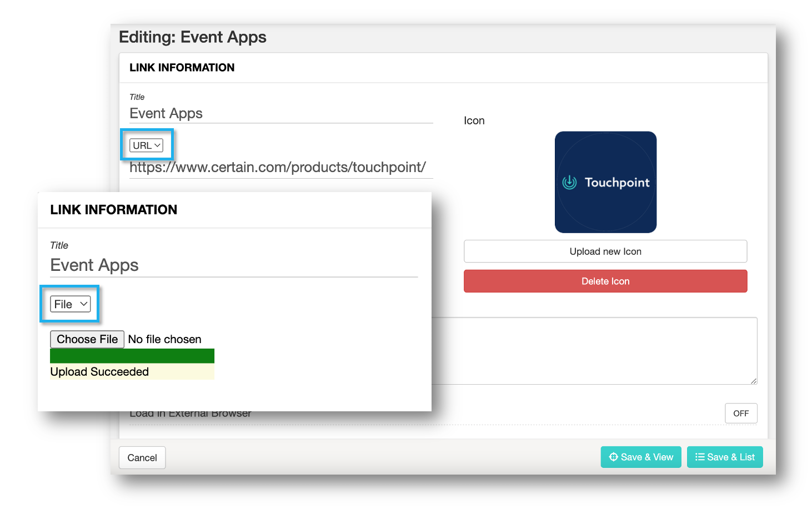Click the 'Editing: Event Apps' heading
The width and height of the screenshot is (812, 514).
[193, 37]
